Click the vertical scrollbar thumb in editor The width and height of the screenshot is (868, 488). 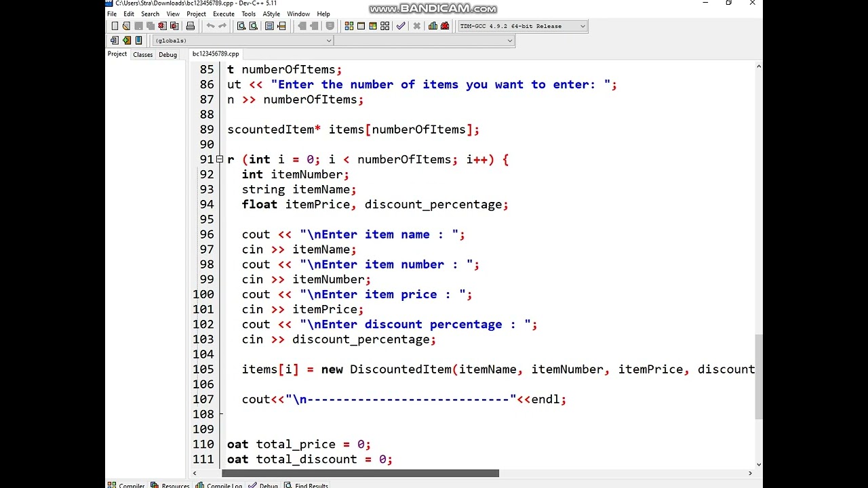pyautogui.click(x=758, y=377)
